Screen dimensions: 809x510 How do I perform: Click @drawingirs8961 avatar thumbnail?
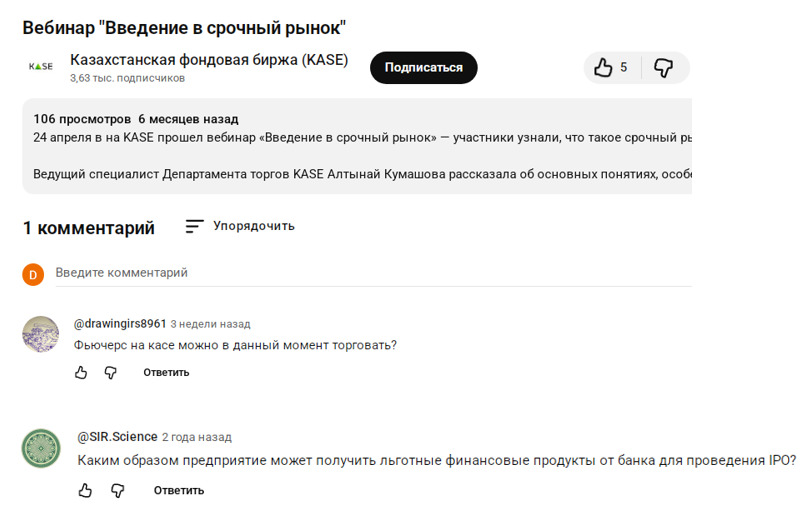click(41, 334)
